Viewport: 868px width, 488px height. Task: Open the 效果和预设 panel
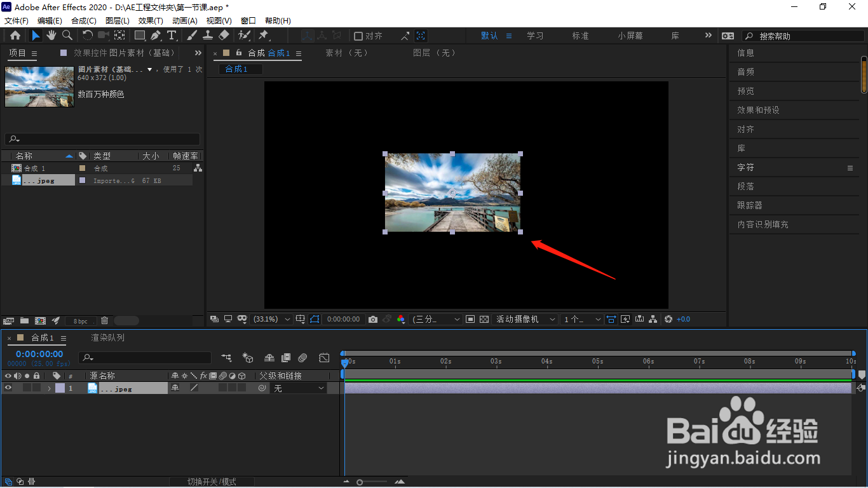point(758,110)
